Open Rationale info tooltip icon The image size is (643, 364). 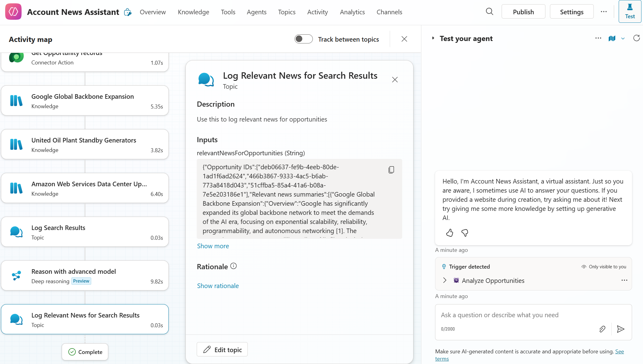[x=233, y=266]
